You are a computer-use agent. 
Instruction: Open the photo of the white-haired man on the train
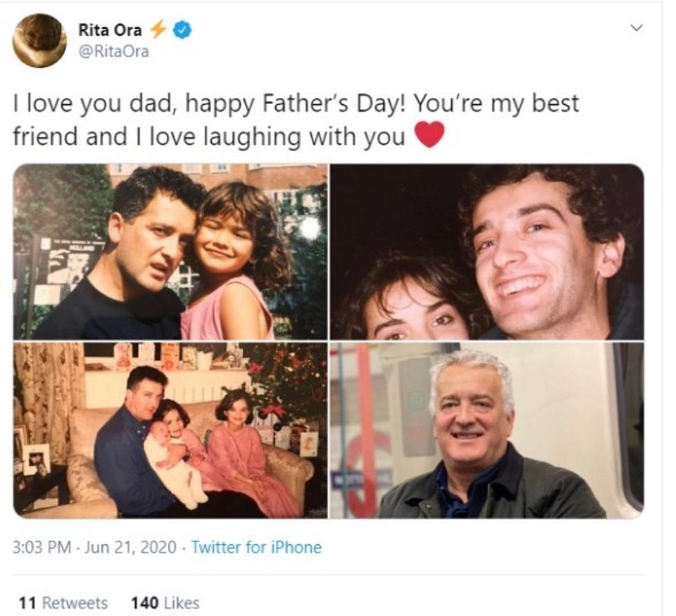486,430
